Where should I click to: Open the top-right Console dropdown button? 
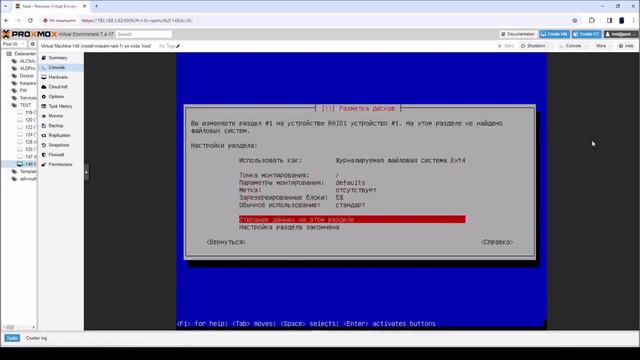[x=572, y=46]
